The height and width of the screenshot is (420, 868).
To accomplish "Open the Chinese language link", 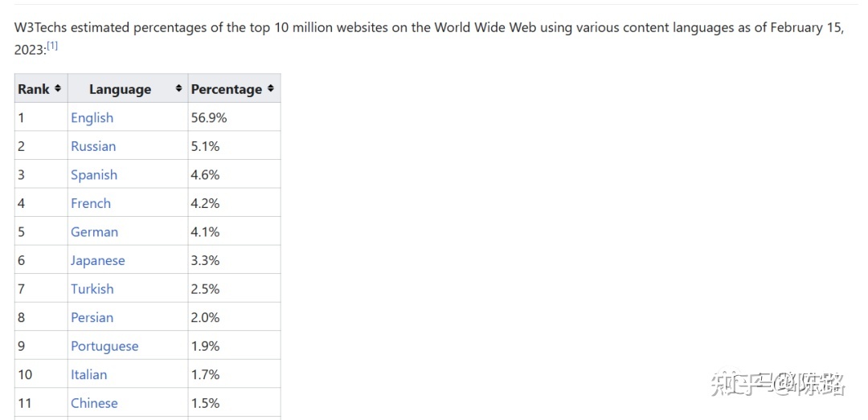I will click(x=94, y=403).
